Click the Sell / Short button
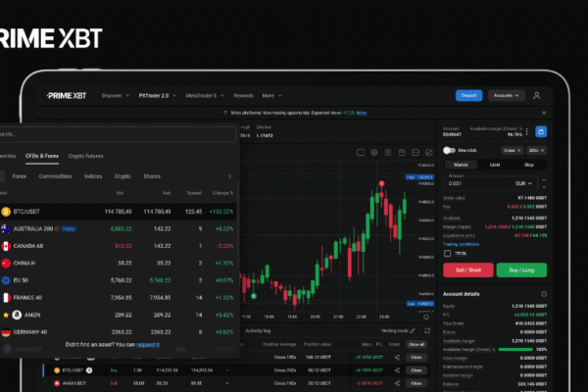Image resolution: width=588 pixels, height=392 pixels. click(468, 270)
